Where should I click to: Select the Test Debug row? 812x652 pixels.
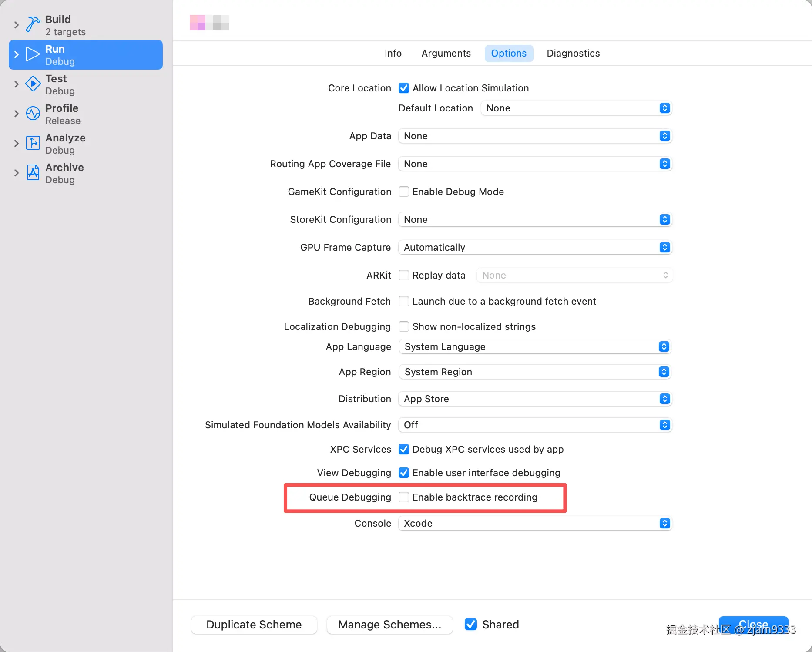click(x=86, y=84)
